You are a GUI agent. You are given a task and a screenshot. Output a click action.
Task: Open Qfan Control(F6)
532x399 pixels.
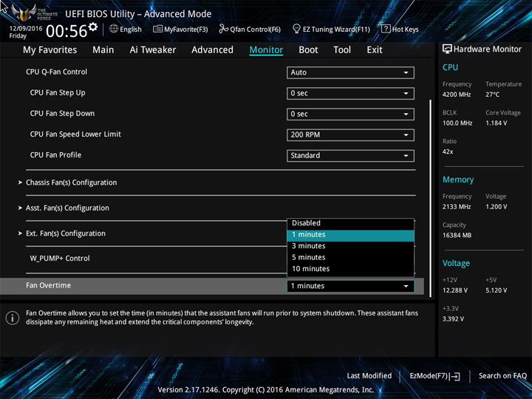(x=250, y=29)
